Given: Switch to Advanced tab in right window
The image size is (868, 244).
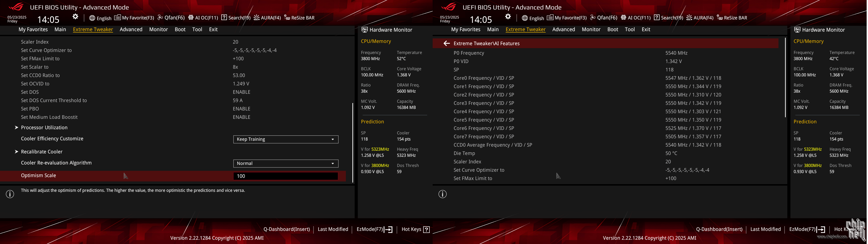Looking at the screenshot, I should click(564, 29).
